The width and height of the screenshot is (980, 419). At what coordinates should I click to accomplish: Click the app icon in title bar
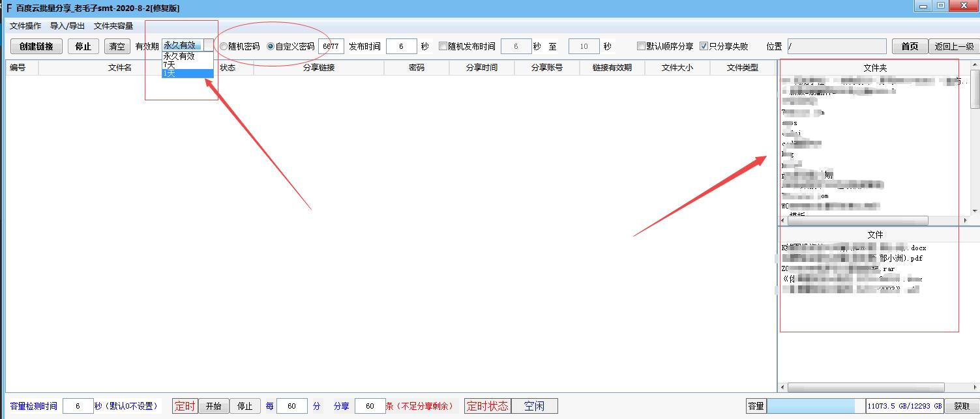(8, 8)
